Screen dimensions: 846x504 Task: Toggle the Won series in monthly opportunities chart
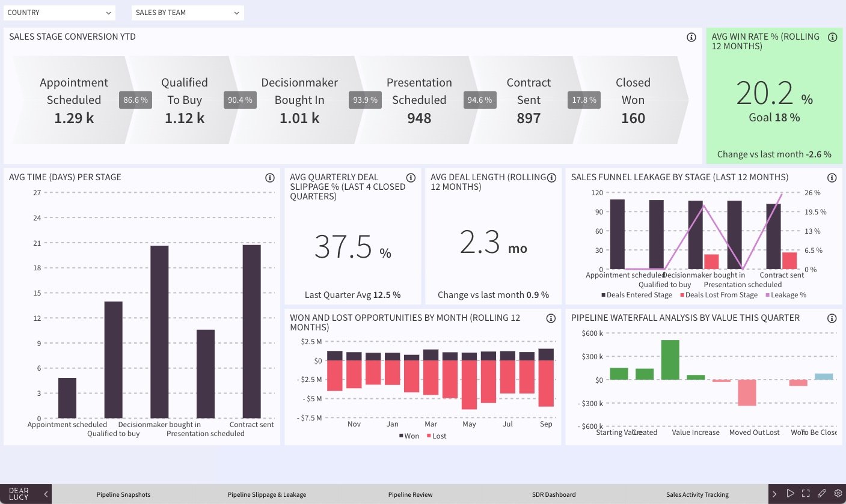pyautogui.click(x=409, y=436)
